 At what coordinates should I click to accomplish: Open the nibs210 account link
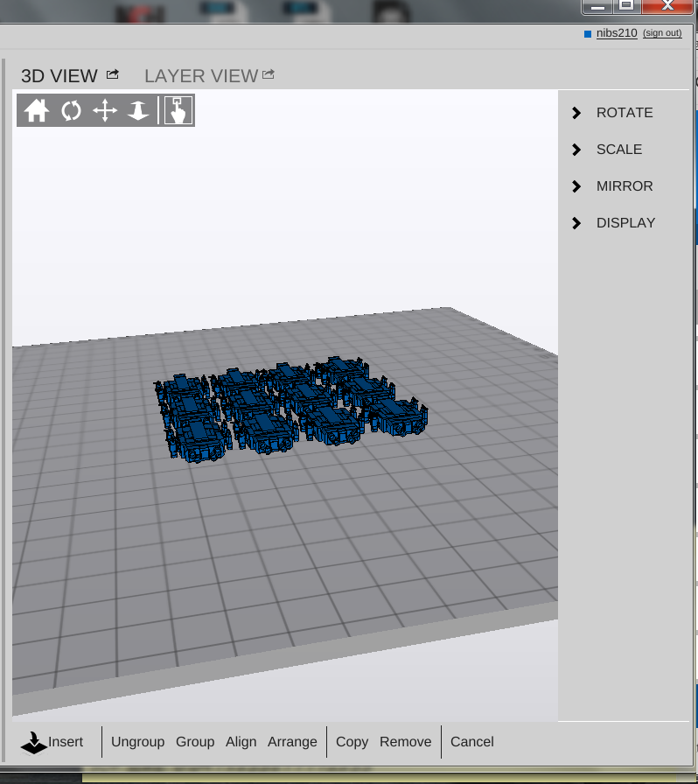[617, 33]
